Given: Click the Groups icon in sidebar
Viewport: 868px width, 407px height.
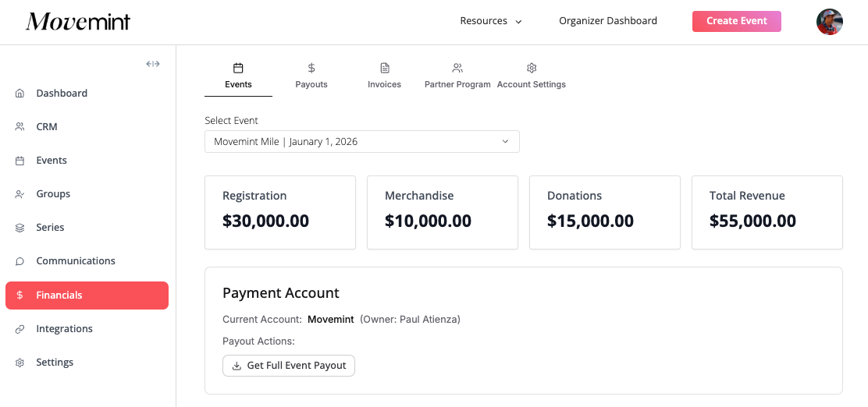Looking at the screenshot, I should 20,194.
